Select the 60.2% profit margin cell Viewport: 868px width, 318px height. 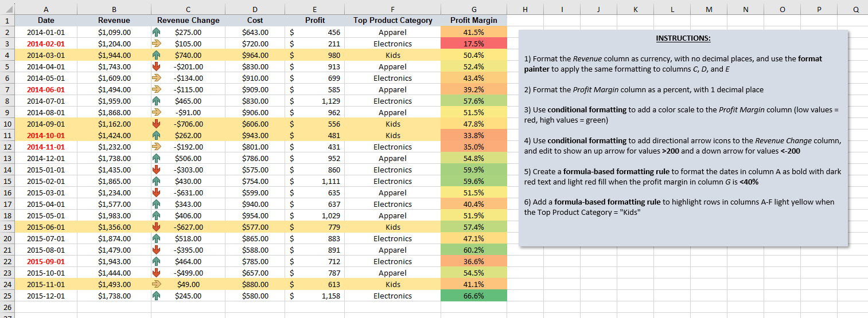[474, 250]
